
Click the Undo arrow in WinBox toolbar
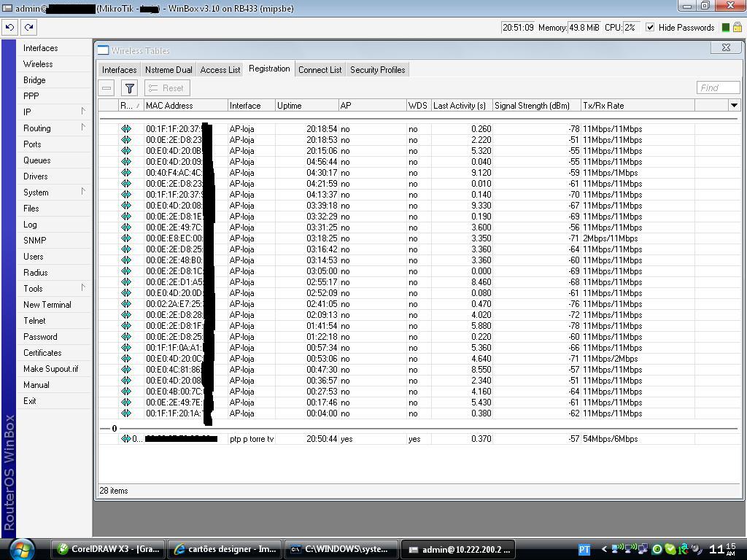point(10,27)
